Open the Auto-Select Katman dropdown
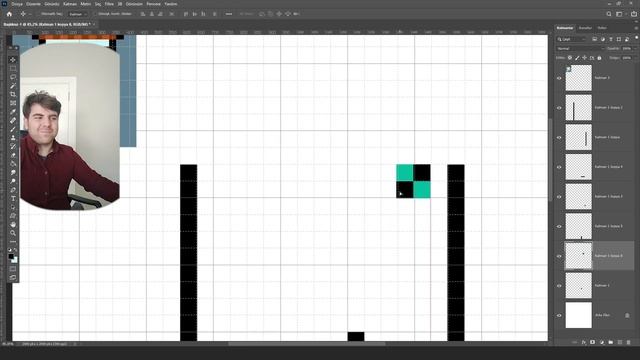The height and width of the screenshot is (360, 640). coord(78,14)
